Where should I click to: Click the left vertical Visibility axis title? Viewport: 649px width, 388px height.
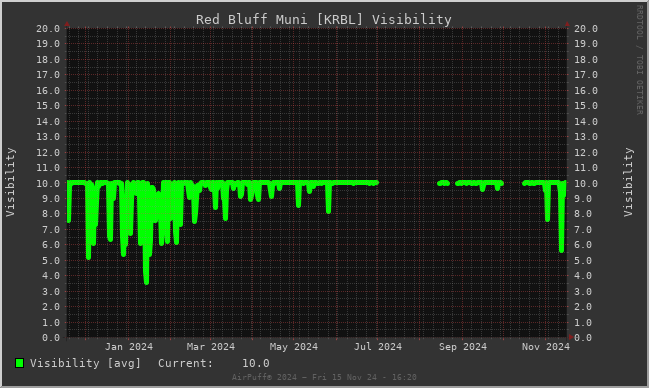tap(10, 182)
